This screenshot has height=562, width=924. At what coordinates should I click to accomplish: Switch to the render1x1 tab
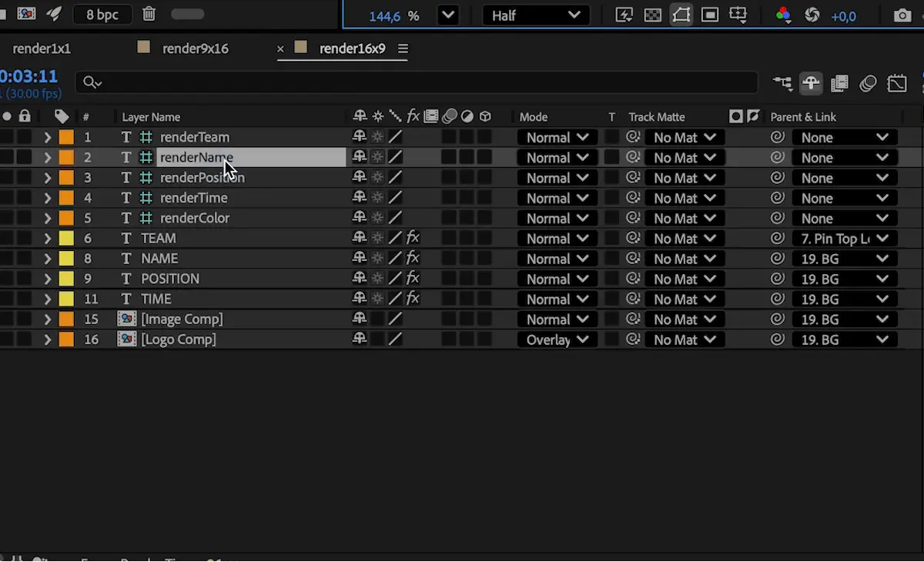(x=41, y=48)
